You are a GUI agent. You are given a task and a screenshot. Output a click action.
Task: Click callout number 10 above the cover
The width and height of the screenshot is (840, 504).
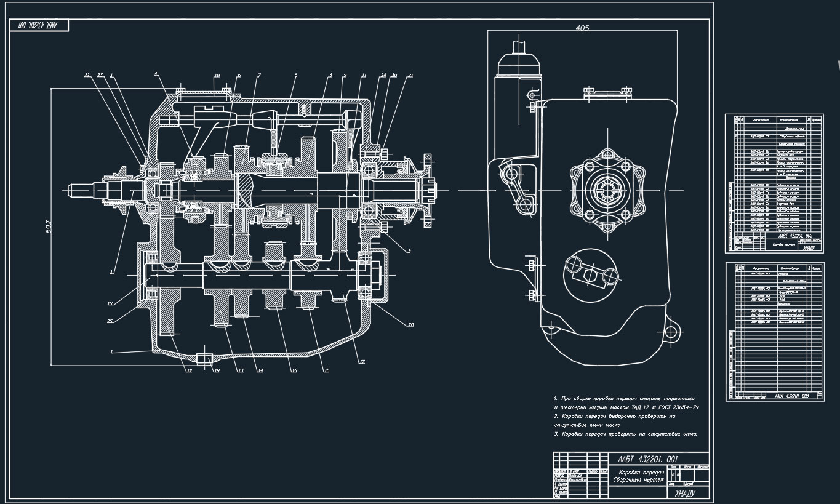217,76
